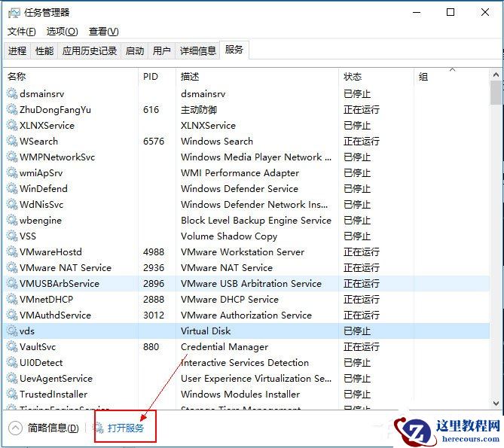Click the Task Manager title bar icon
Image resolution: width=504 pixels, height=448 pixels.
[x=14, y=13]
